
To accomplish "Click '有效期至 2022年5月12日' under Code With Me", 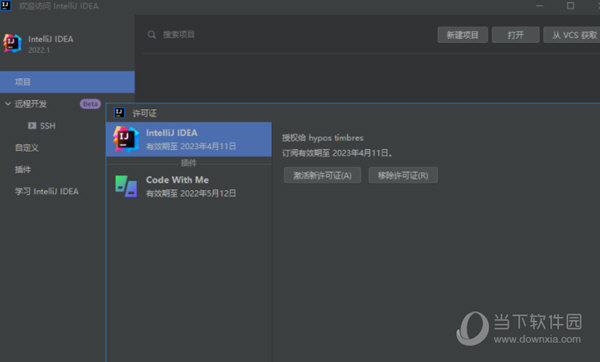I will (191, 194).
